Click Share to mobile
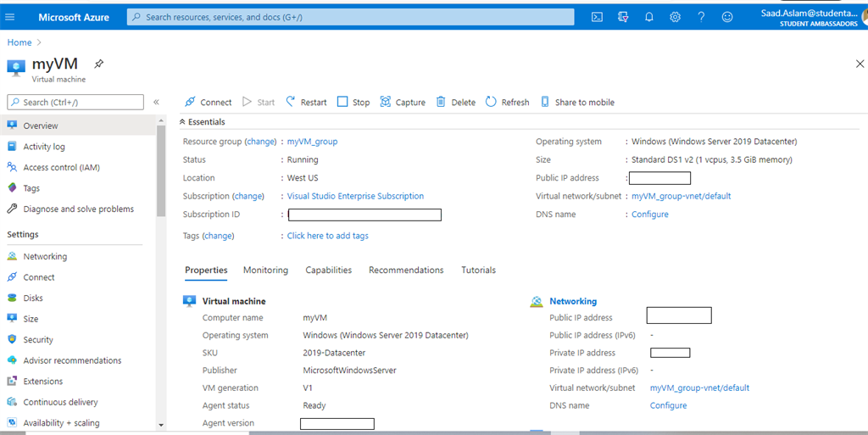 (x=577, y=102)
